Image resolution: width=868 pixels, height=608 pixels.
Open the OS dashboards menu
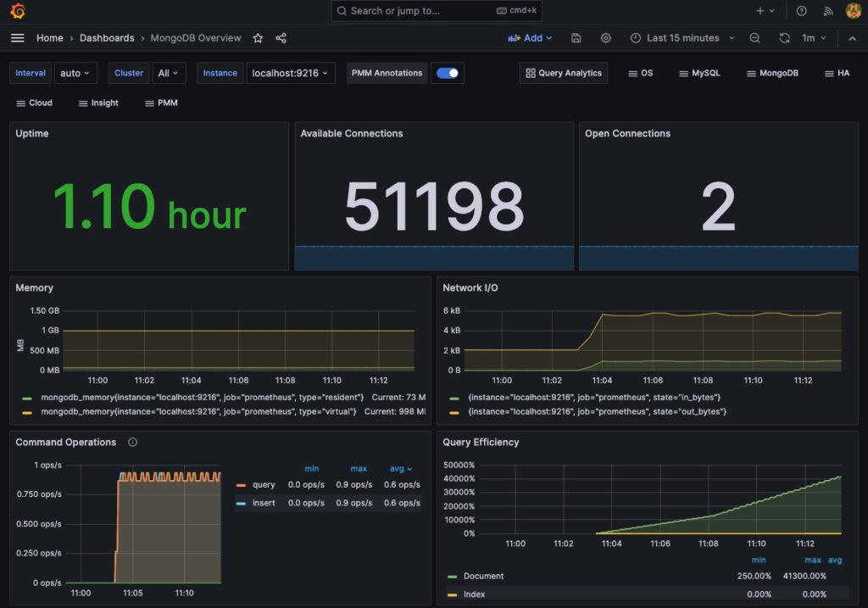641,73
